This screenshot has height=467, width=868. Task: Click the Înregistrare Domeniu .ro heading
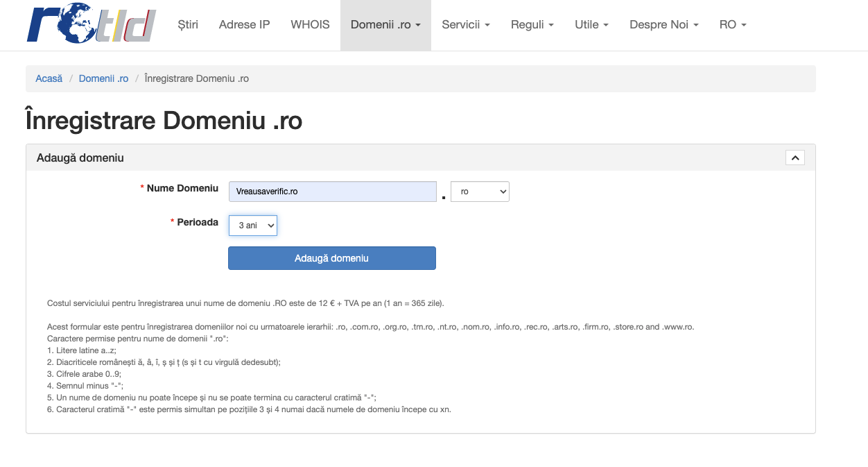[x=164, y=121]
